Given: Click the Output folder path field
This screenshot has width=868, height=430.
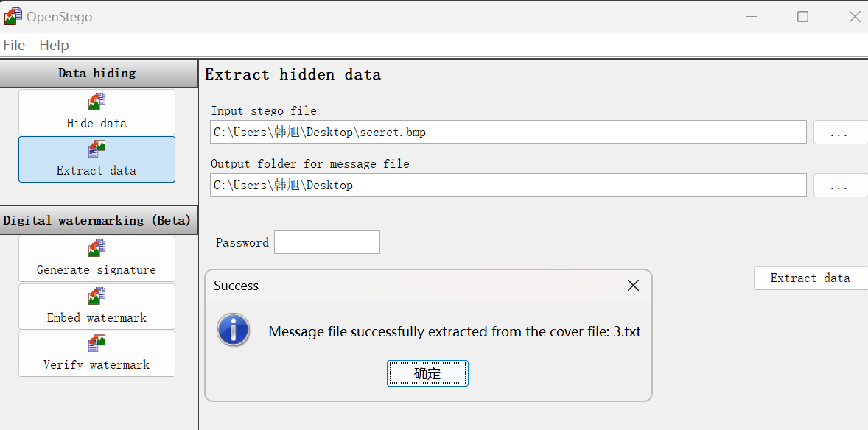Looking at the screenshot, I should click(508, 186).
